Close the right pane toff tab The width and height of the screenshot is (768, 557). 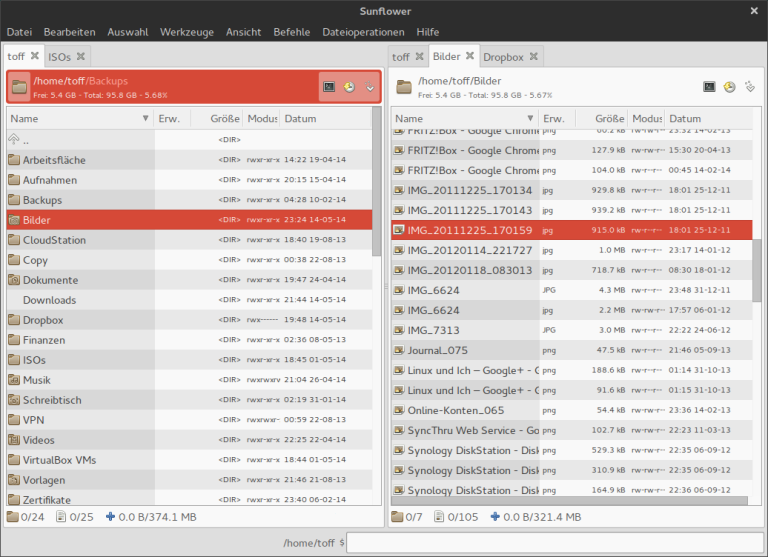pyautogui.click(x=419, y=56)
